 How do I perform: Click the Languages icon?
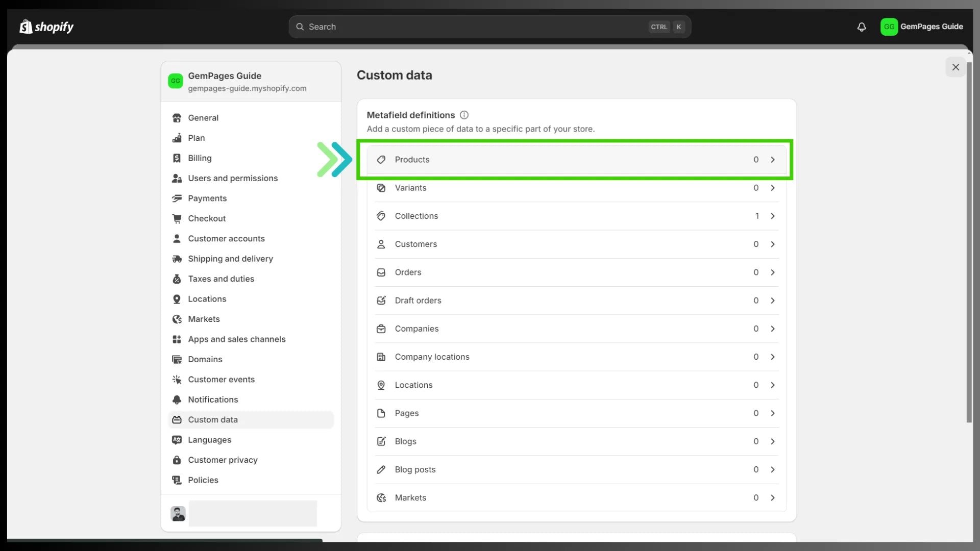[x=177, y=440]
